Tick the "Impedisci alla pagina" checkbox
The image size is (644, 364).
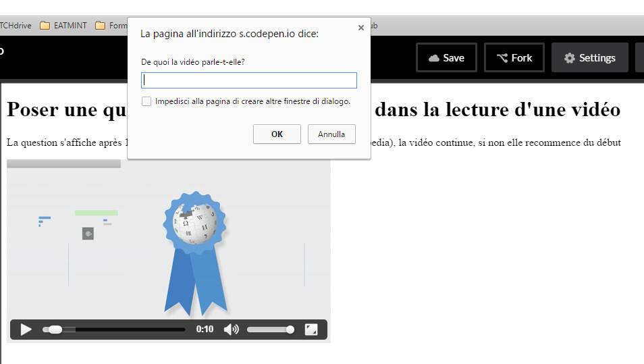tap(146, 101)
